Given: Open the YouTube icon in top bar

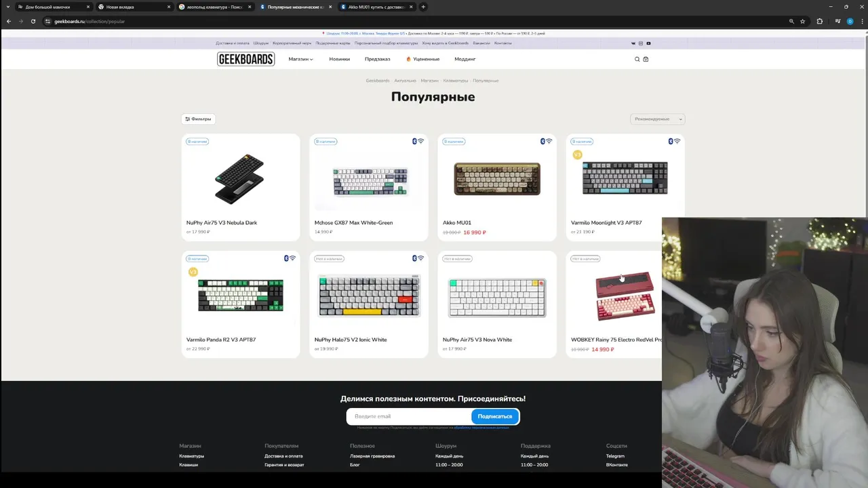Looking at the screenshot, I should [x=648, y=43].
